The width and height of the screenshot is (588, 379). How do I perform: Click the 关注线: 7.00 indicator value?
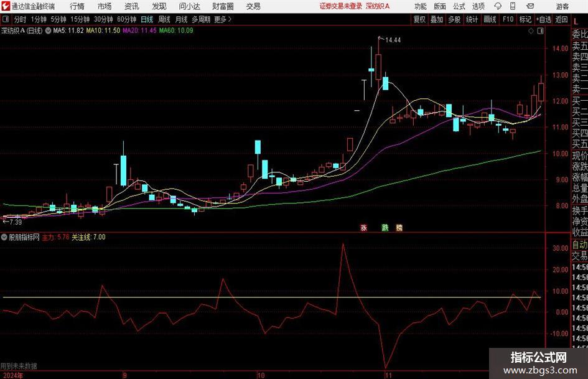[x=88, y=237]
